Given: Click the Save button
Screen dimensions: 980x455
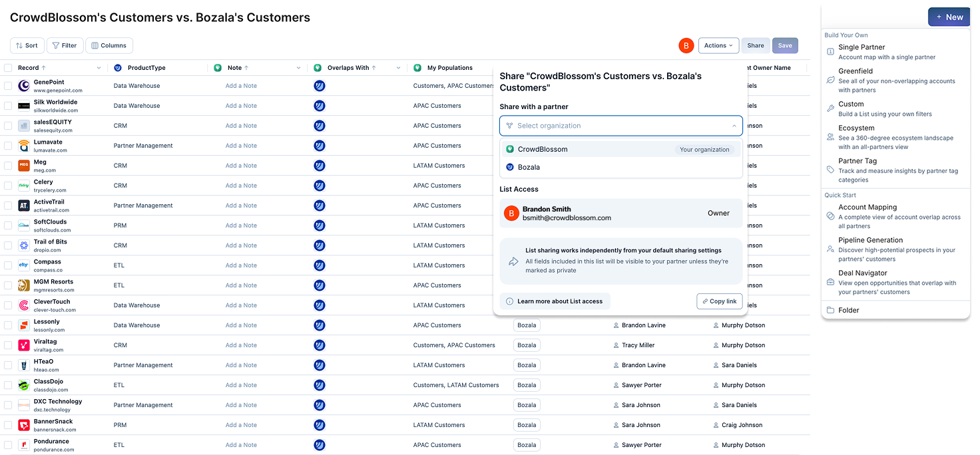Looking at the screenshot, I should [x=785, y=46].
